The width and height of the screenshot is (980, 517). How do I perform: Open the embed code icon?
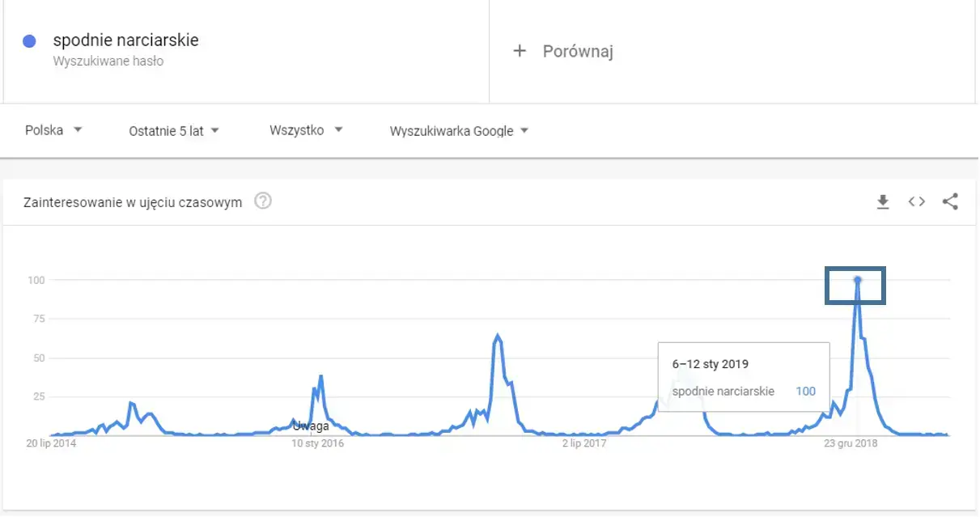[x=916, y=201]
